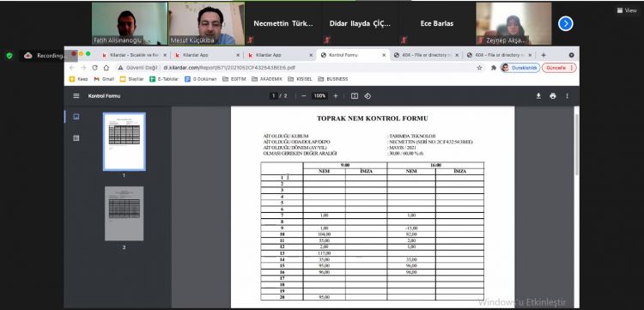
Task: Switch to Kilardar - Sıcaklık ve Nem tab
Action: 134,55
